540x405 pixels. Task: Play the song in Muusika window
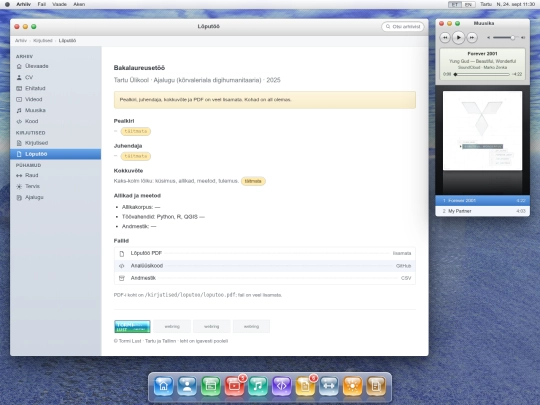[458, 38]
